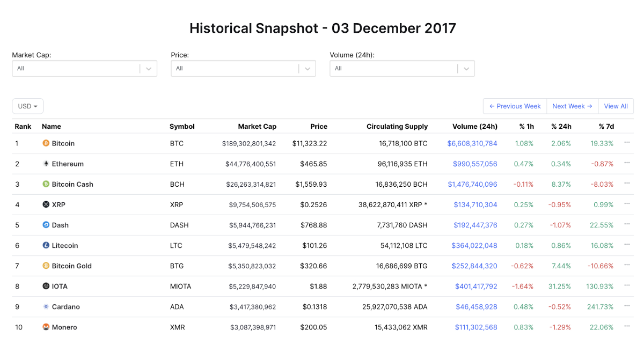Open the three-dot menu for Bitcoin row

point(627,143)
